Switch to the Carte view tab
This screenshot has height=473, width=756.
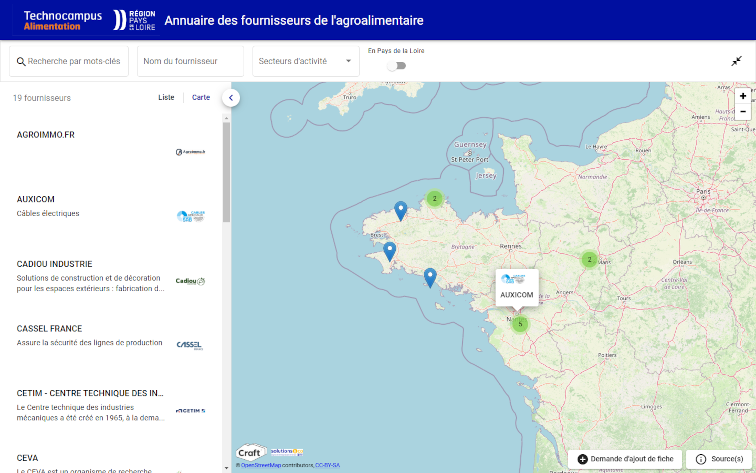(201, 97)
